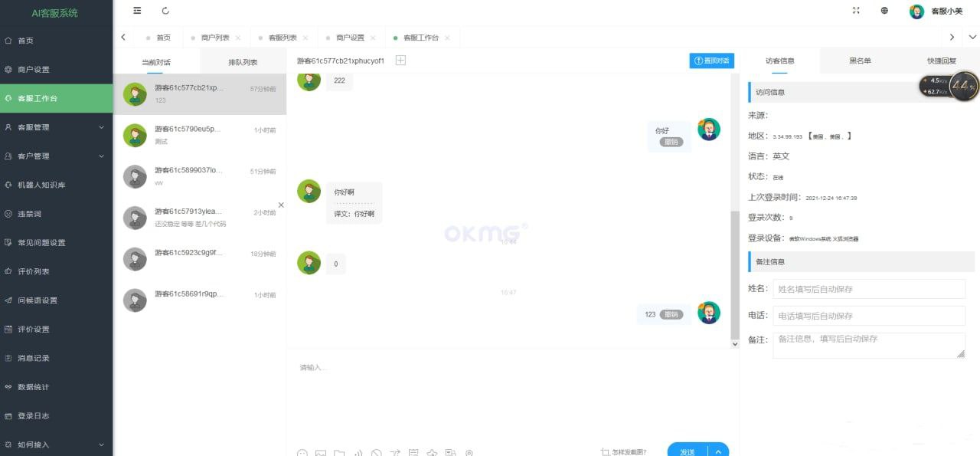Expand the 客服管理 sidebar menu
Image resolution: width=980 pixels, height=456 pixels.
click(x=57, y=127)
